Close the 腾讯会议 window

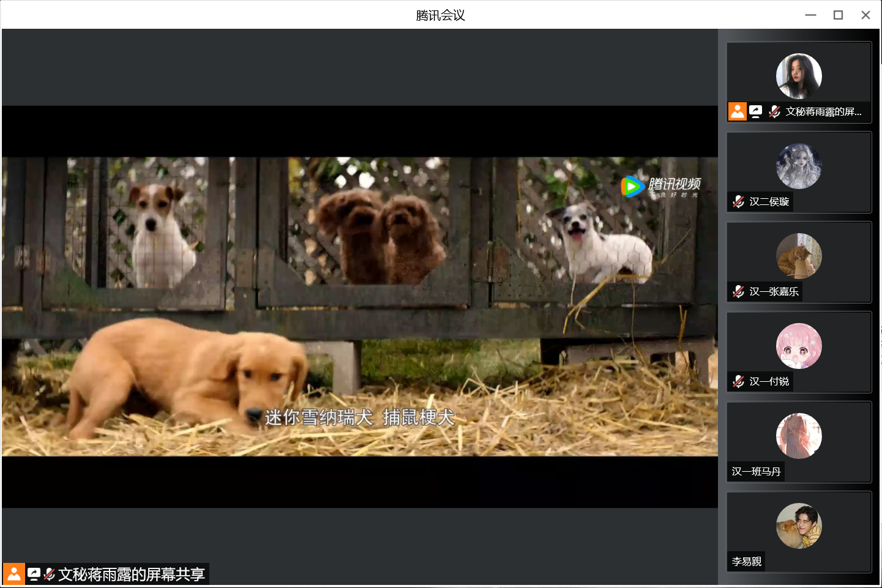(x=865, y=15)
